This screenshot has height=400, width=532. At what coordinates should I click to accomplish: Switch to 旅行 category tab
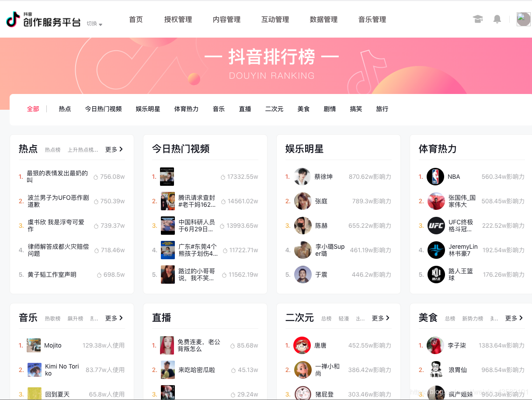pos(382,109)
